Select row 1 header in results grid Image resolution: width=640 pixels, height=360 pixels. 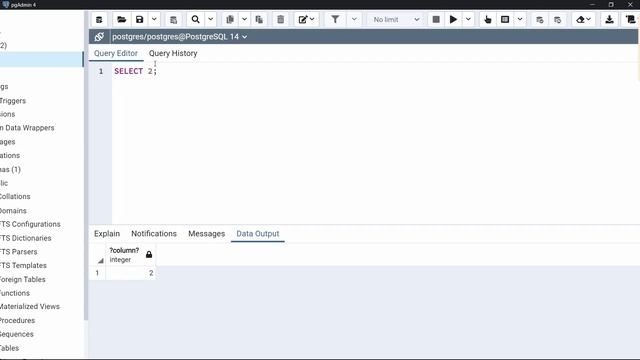click(x=98, y=273)
